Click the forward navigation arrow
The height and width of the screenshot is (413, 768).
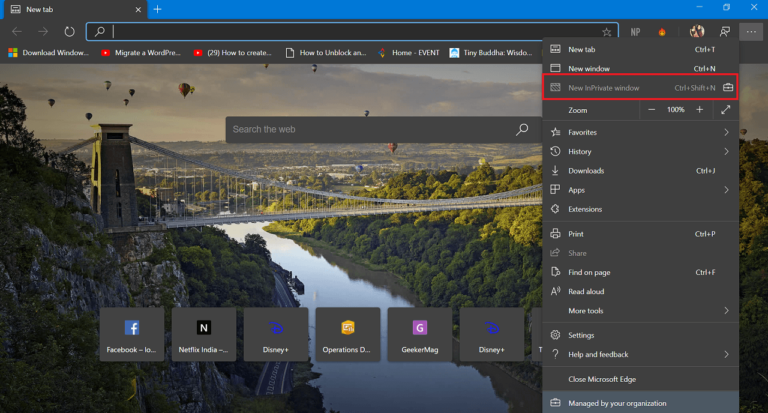43,32
